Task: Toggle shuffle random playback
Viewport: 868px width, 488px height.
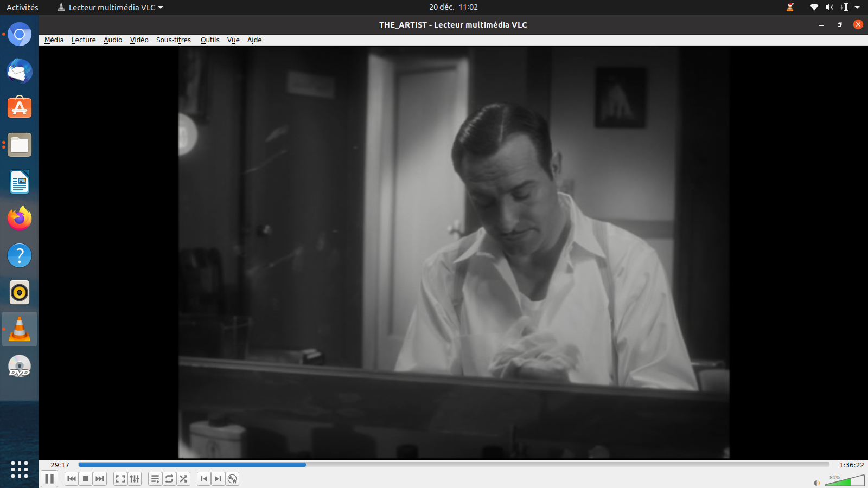Action: tap(183, 479)
